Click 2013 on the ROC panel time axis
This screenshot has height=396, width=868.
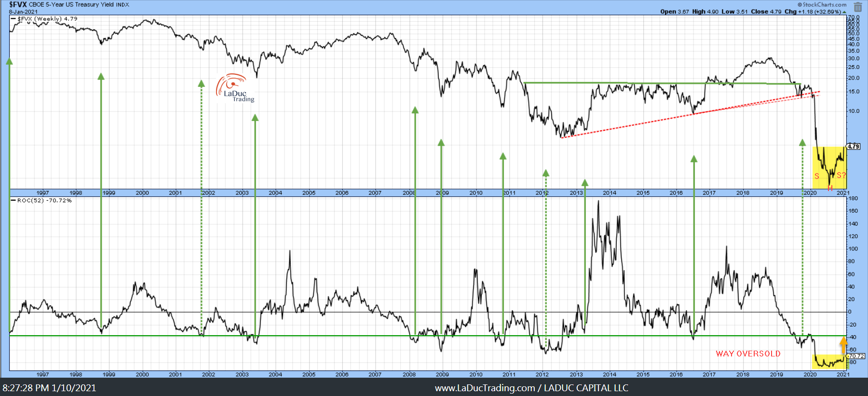pyautogui.click(x=576, y=374)
